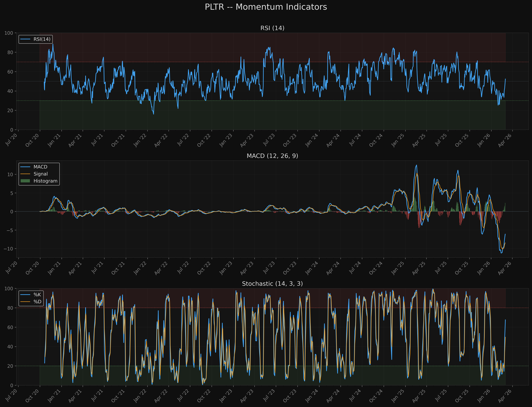Viewport: 532px width, 407px height.
Task: Click the Stochastic (14, 3, 3) panel title
Action: coord(272,284)
